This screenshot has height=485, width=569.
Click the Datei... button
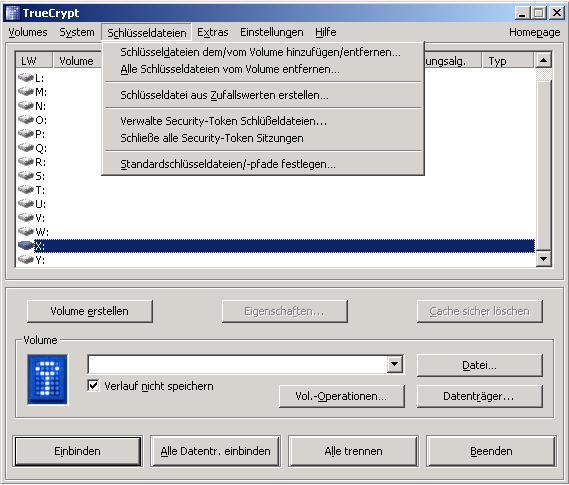[479, 365]
